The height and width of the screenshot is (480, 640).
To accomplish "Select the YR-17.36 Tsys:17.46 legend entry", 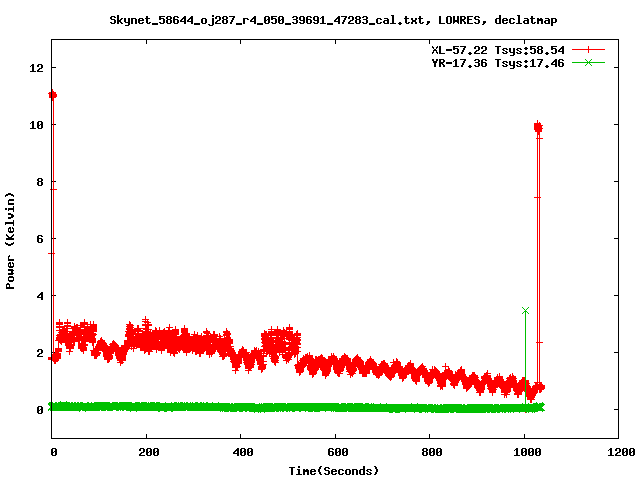I will coord(498,63).
